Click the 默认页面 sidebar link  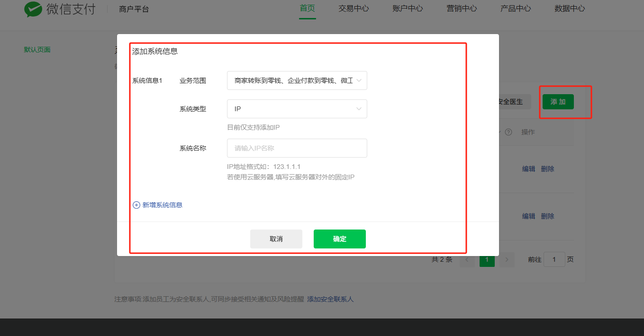point(37,50)
